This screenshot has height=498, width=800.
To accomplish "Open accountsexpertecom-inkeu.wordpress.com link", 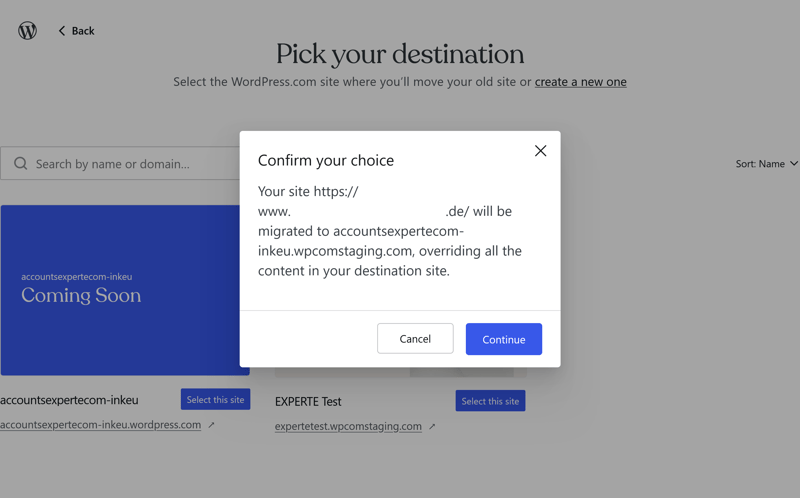I will [101, 425].
